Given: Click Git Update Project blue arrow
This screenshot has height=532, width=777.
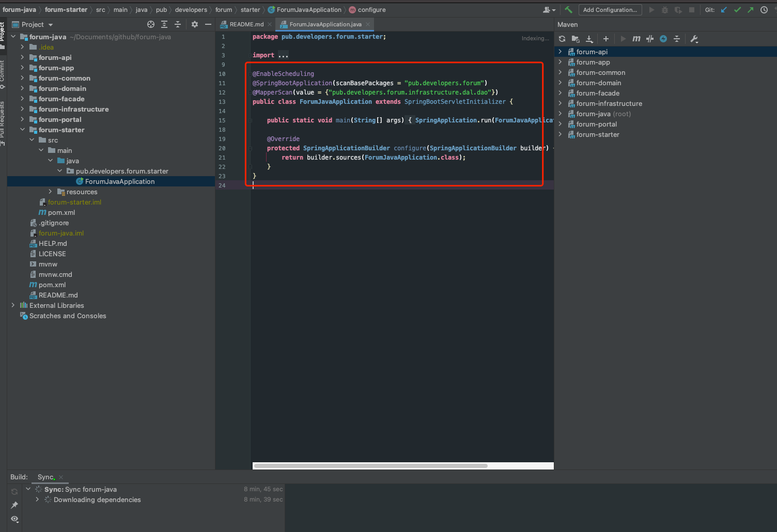Looking at the screenshot, I should pyautogui.click(x=724, y=10).
